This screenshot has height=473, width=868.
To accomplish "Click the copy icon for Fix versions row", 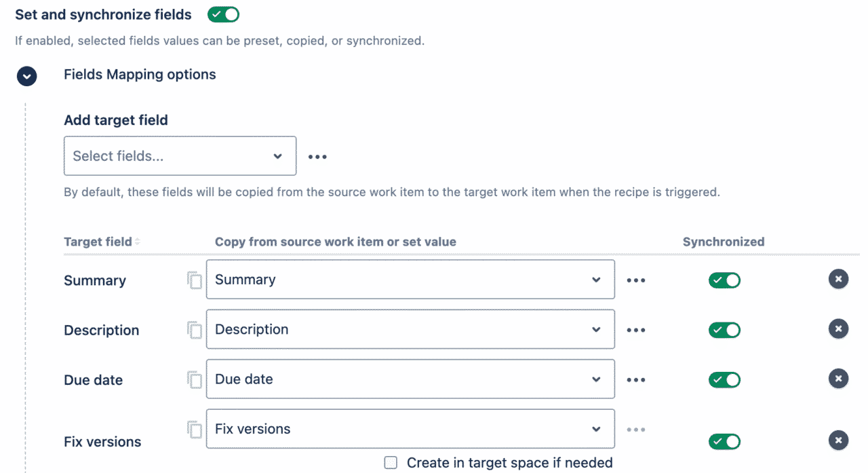I will pyautogui.click(x=195, y=429).
